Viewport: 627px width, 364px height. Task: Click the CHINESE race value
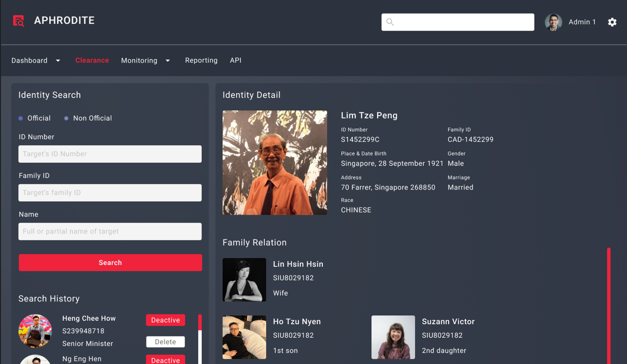[x=356, y=210]
